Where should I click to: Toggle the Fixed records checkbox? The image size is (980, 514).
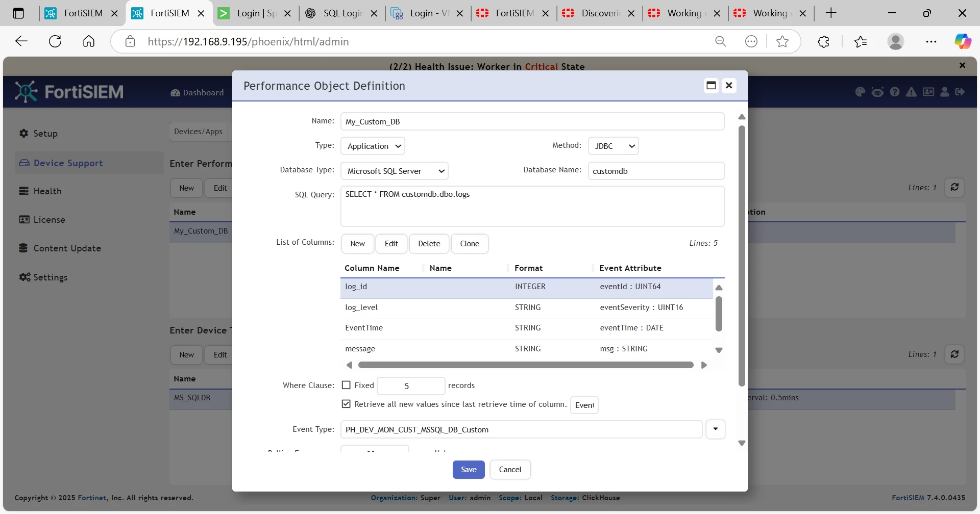click(346, 385)
